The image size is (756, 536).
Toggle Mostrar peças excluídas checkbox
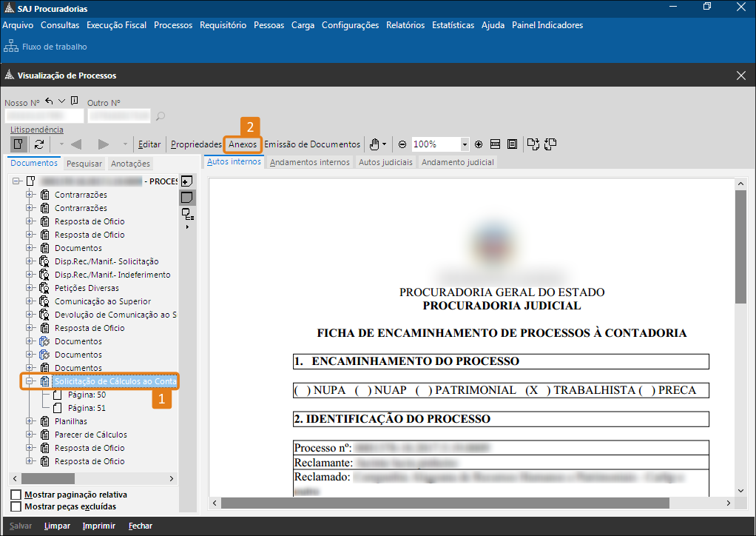16,507
